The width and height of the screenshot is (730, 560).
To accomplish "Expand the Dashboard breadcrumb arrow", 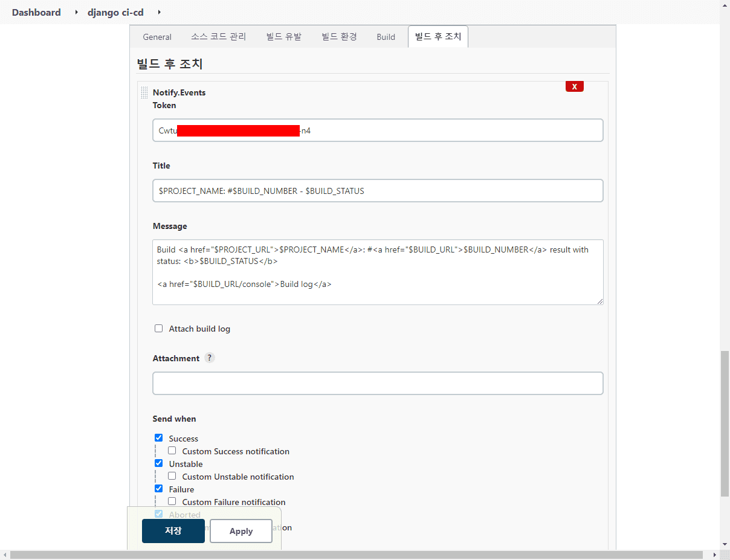I will coord(76,12).
